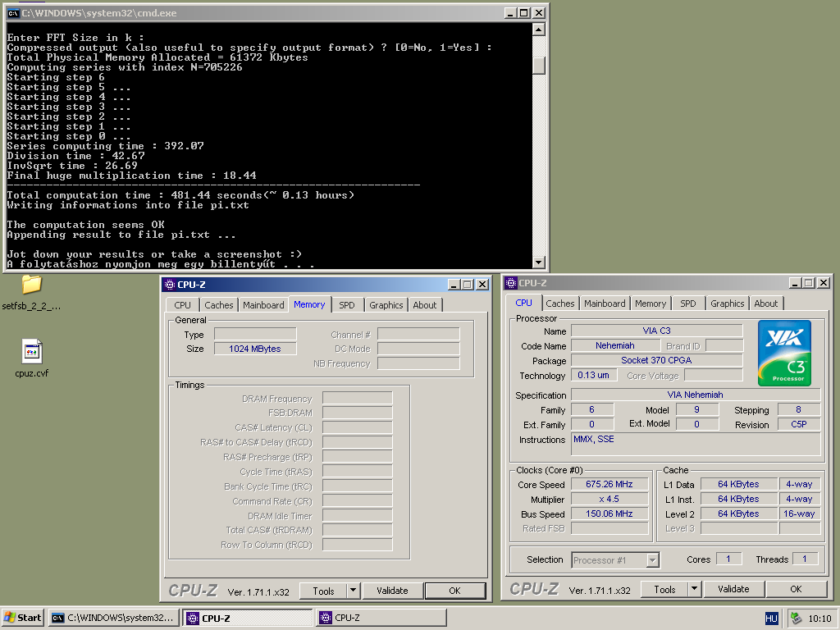This screenshot has height=630, width=840.
Task: Select the SPD tab in the left CPU-Z
Action: (347, 305)
